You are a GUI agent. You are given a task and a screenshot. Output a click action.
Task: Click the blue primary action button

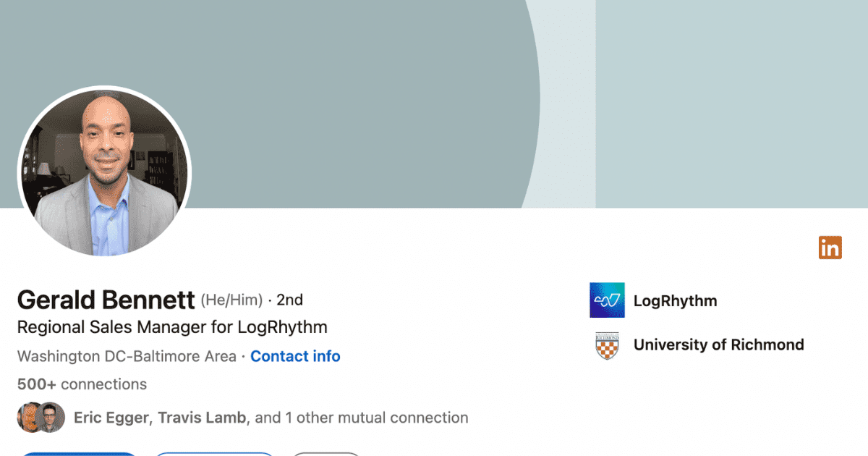pos(77,454)
